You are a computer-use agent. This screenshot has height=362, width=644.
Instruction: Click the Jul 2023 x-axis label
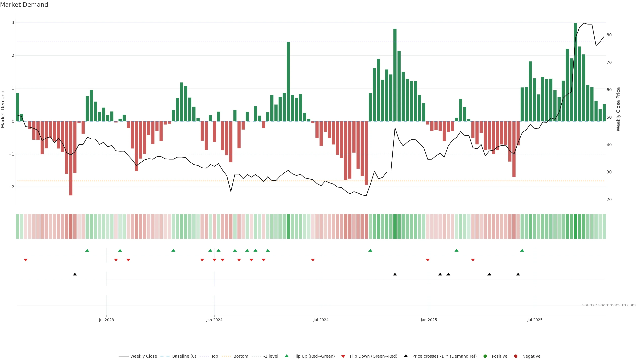pos(106,320)
